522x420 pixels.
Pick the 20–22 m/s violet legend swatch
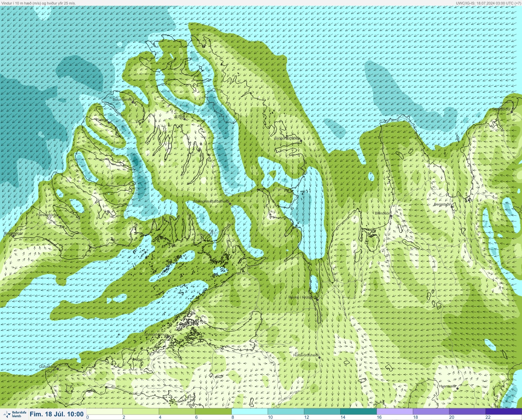[x=467, y=411]
